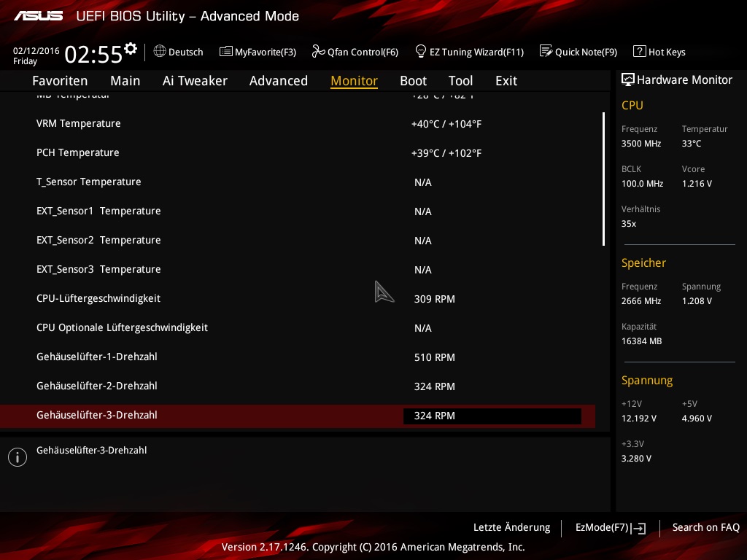This screenshot has height=560, width=747.
Task: Select the 324 RPM value field of Gehäuselüfter-3
Action: (492, 416)
